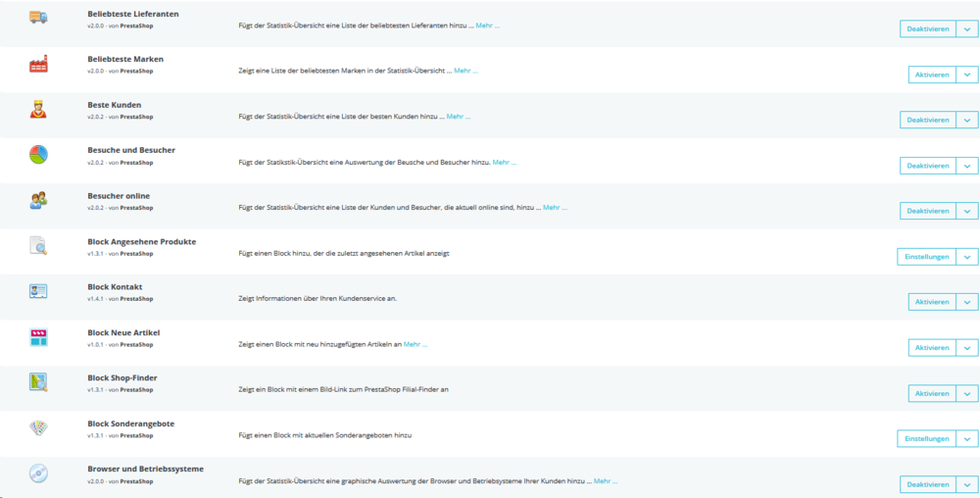This screenshot has height=498, width=980.
Task: Deactivate the Beste Kunden module
Action: point(927,120)
